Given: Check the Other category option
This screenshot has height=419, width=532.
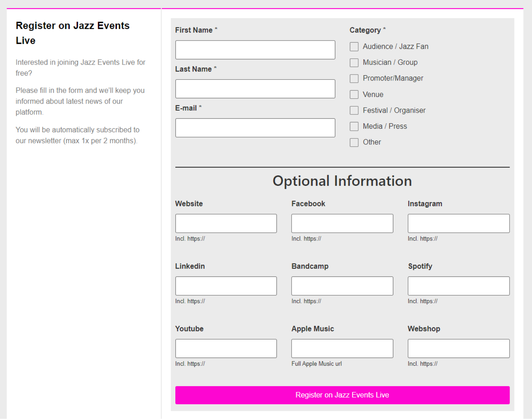Looking at the screenshot, I should (x=354, y=142).
